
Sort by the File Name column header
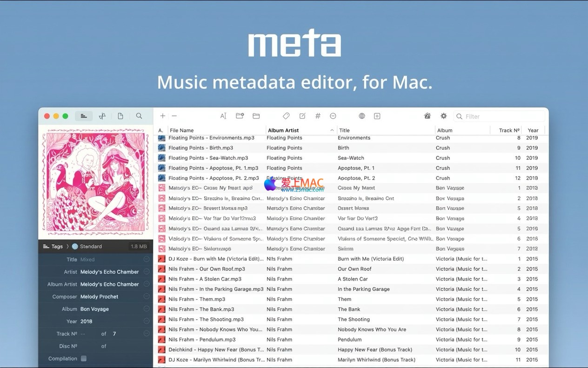[x=181, y=131]
